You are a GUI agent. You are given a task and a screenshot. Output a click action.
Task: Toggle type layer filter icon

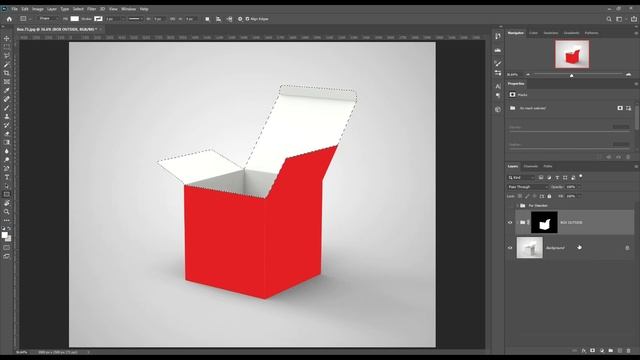557,178
